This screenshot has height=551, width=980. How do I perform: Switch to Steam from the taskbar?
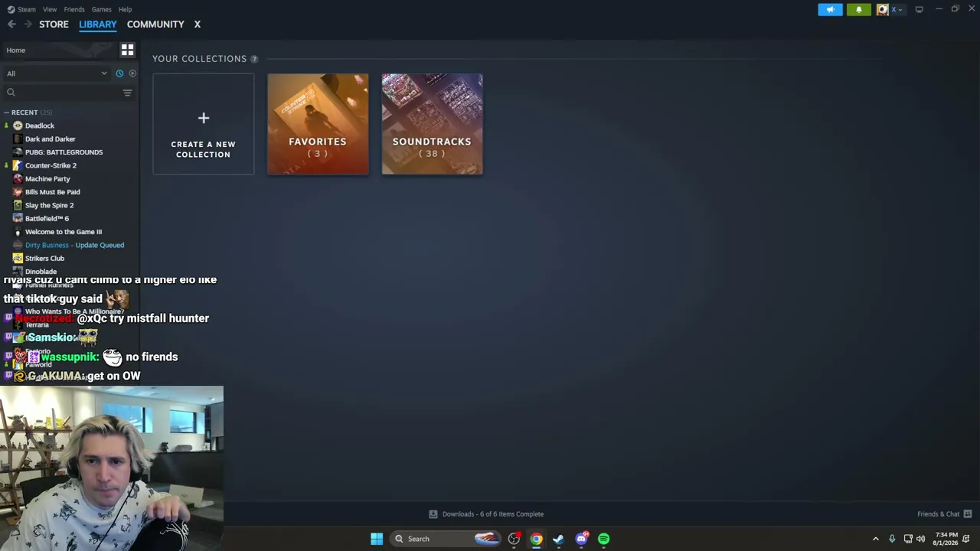[x=558, y=539]
